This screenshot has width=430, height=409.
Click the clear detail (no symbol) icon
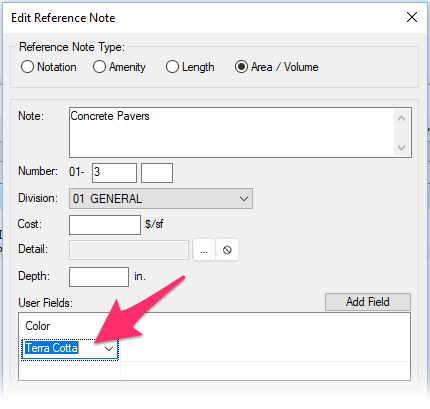pos(227,250)
